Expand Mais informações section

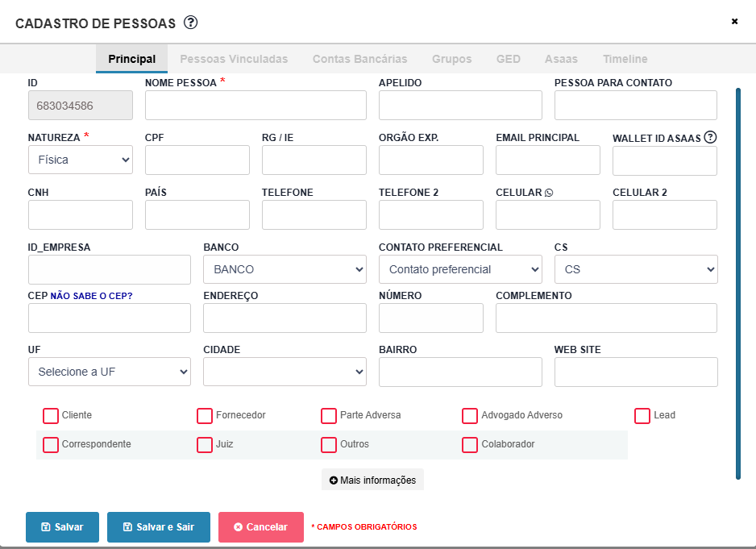tap(372, 480)
